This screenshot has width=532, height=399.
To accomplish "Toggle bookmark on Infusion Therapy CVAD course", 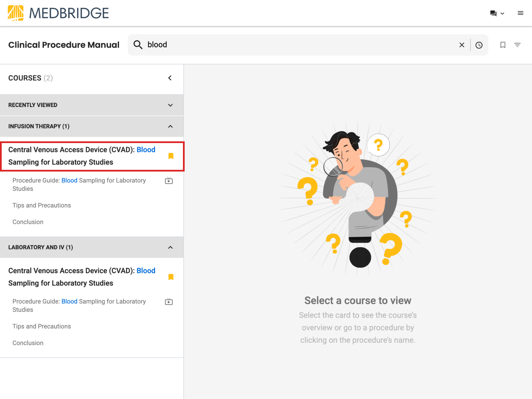I will [x=171, y=156].
